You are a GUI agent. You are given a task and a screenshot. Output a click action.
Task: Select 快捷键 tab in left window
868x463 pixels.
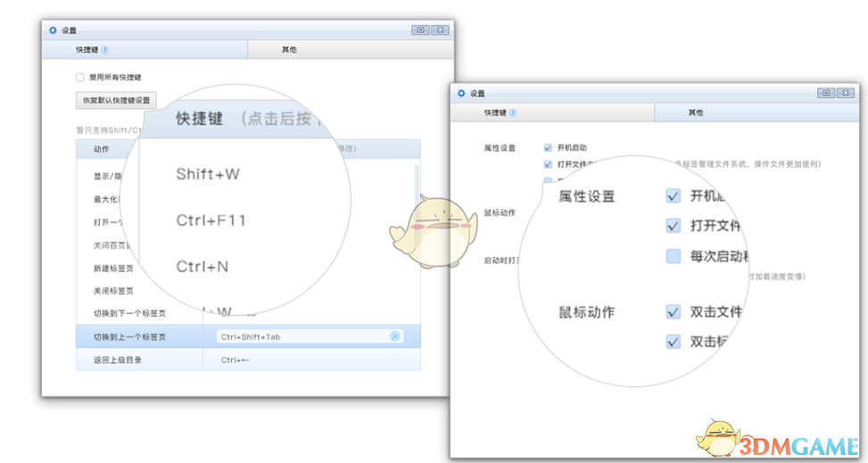click(x=145, y=50)
